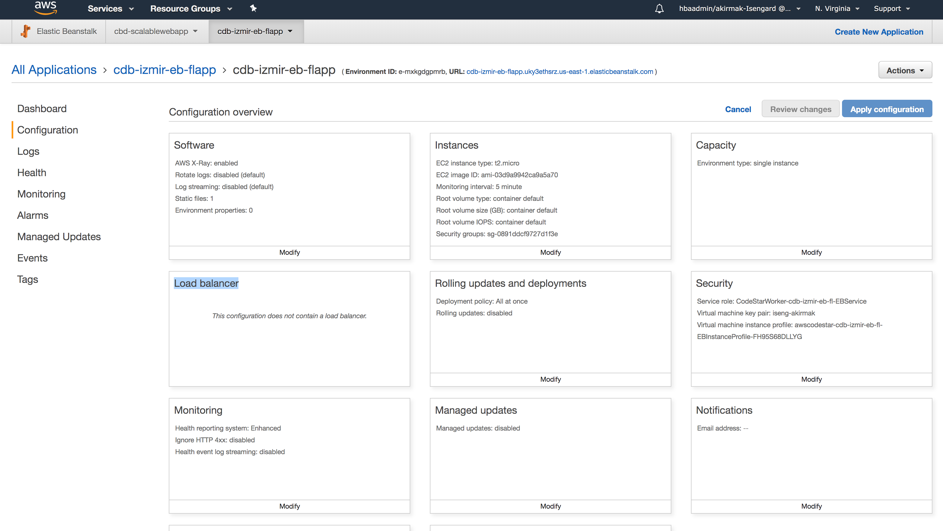The width and height of the screenshot is (943, 531).
Task: Modify the Security configuration card
Action: pyautogui.click(x=811, y=379)
